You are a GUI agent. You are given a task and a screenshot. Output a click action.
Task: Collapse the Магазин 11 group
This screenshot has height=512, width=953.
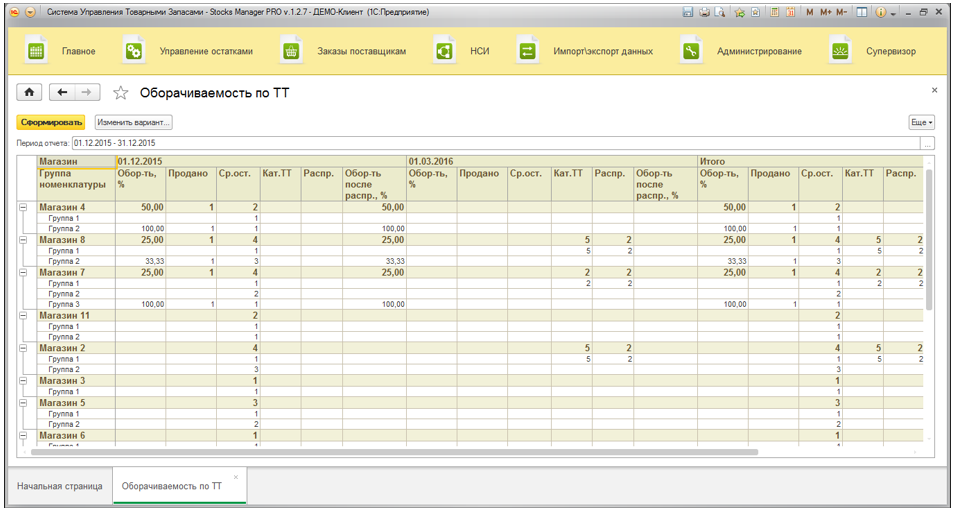point(23,316)
